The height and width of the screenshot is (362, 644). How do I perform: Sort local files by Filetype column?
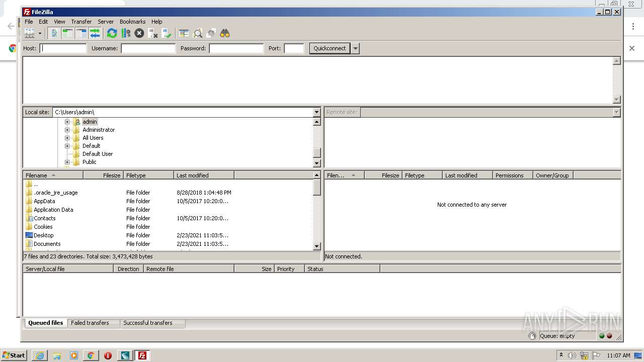point(149,175)
